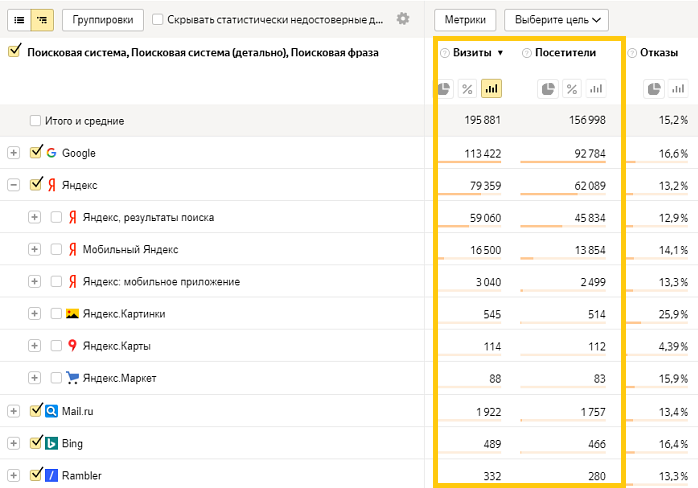Screen dimensions: 698x488
Task: Check the Мобильный Яндекс checkbox
Action: (x=56, y=249)
